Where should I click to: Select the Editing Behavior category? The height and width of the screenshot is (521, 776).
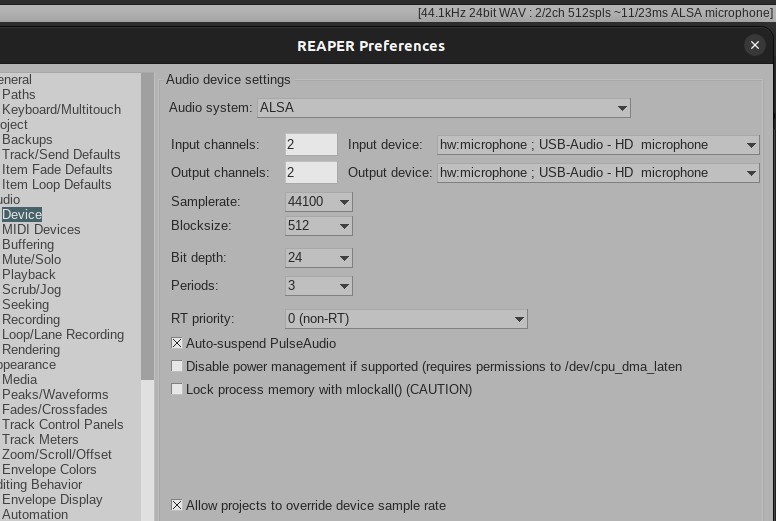point(41,484)
